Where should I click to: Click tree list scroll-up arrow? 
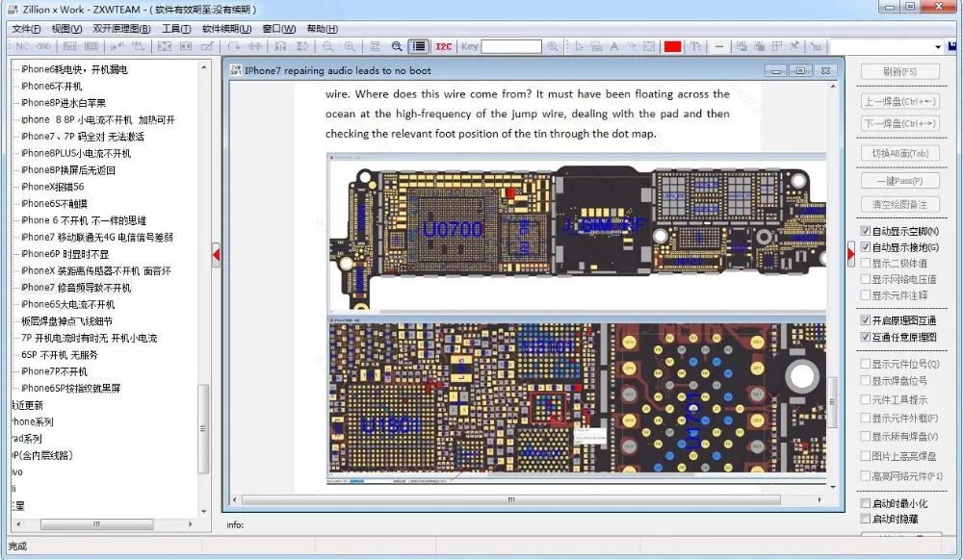[203, 66]
